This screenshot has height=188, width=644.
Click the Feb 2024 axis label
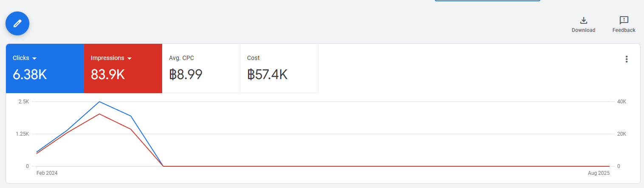[x=47, y=173]
